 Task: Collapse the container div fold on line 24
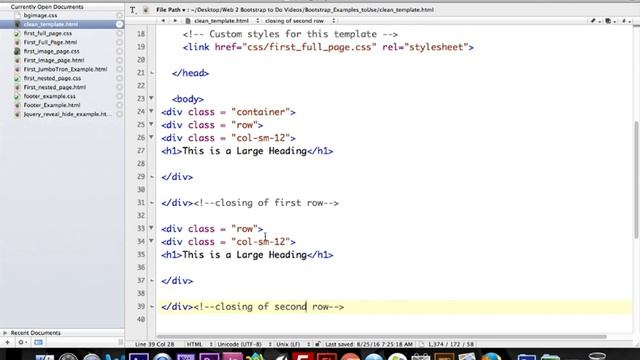tap(151, 111)
